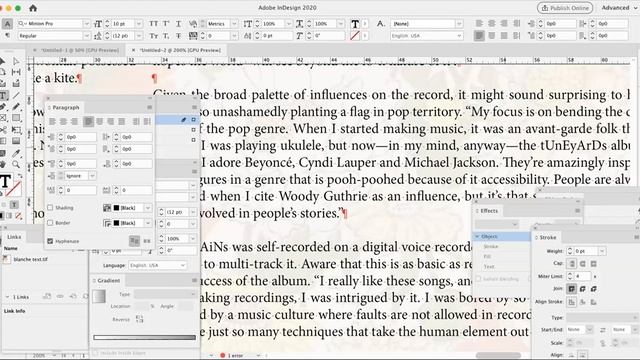Select the Type tool in the toolbox
The height and width of the screenshot is (360, 640).
pyautogui.click(x=4, y=96)
